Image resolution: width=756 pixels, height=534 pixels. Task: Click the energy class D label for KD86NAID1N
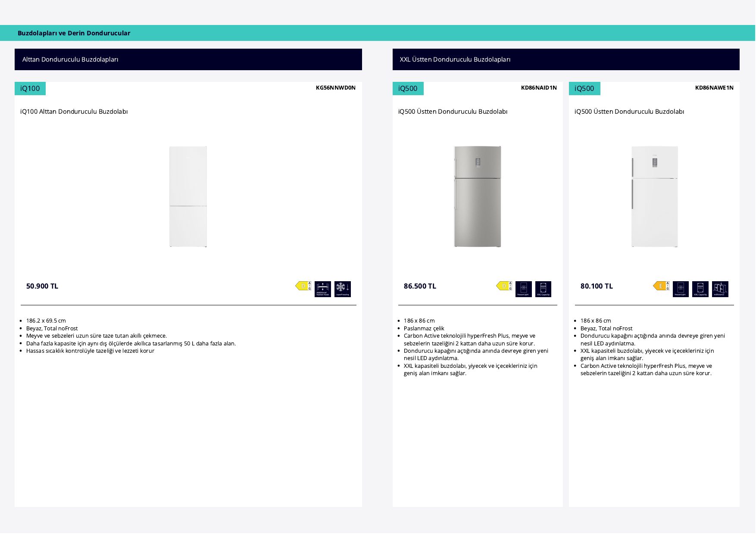504,286
